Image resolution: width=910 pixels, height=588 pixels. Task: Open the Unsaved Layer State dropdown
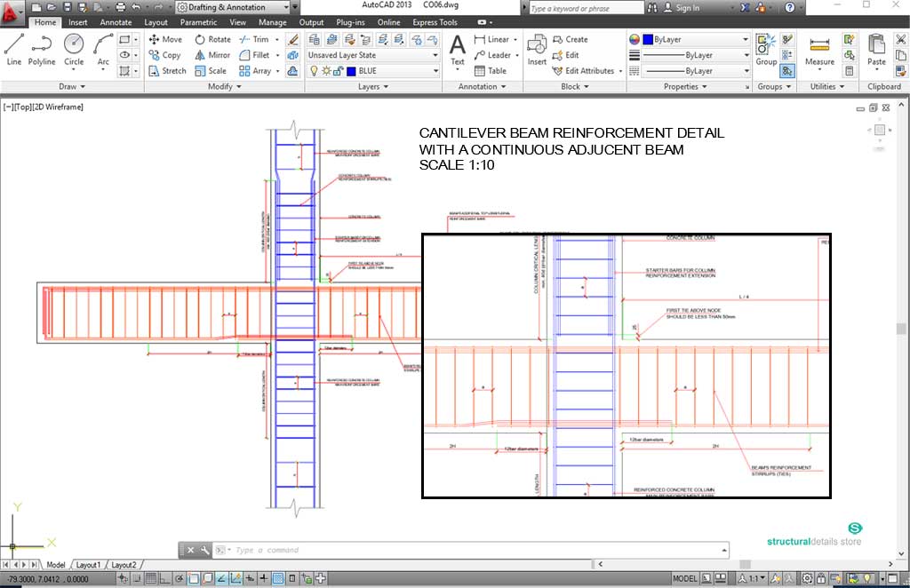coord(372,55)
